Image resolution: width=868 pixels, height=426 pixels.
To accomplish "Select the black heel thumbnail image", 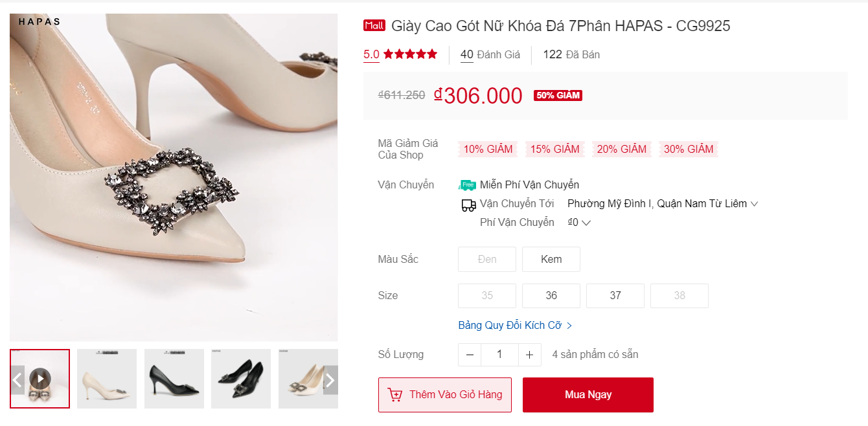I will click(174, 379).
